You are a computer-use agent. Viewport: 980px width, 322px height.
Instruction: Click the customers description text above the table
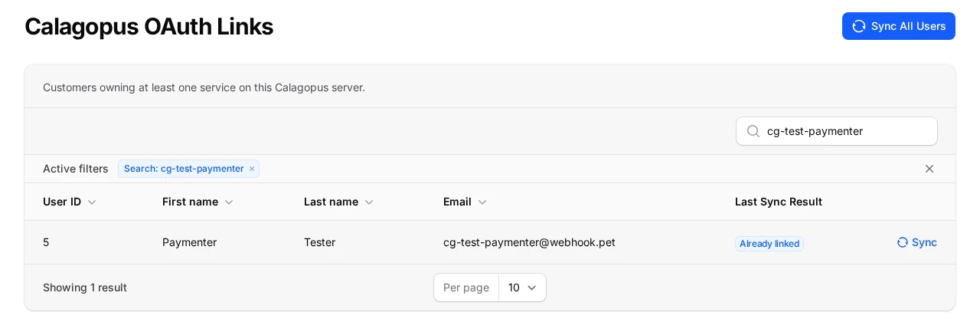pyautogui.click(x=204, y=87)
